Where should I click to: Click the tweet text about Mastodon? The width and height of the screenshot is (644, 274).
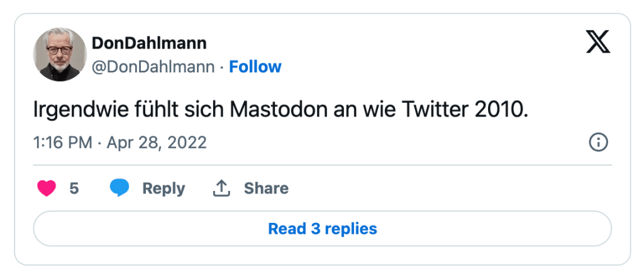click(280, 111)
